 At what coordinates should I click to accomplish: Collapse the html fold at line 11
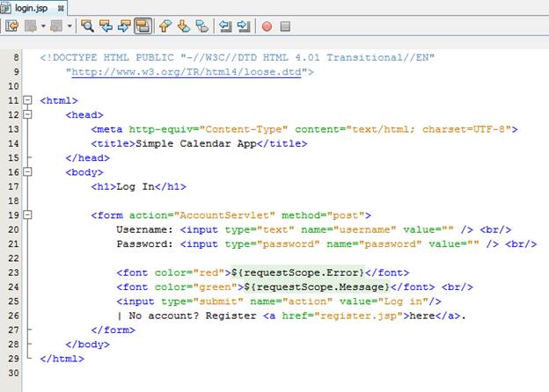27,100
